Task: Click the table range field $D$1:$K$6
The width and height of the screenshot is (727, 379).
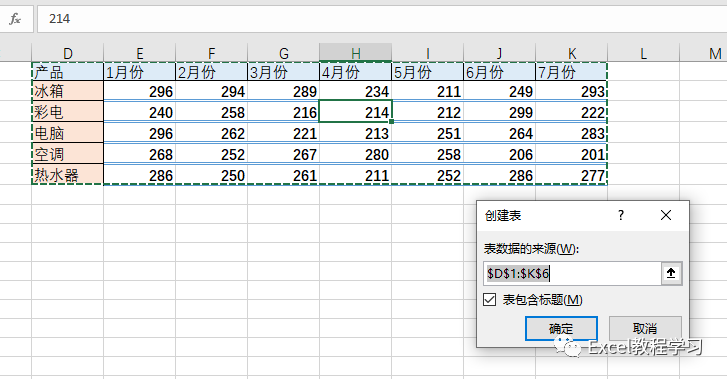Action: pyautogui.click(x=572, y=273)
